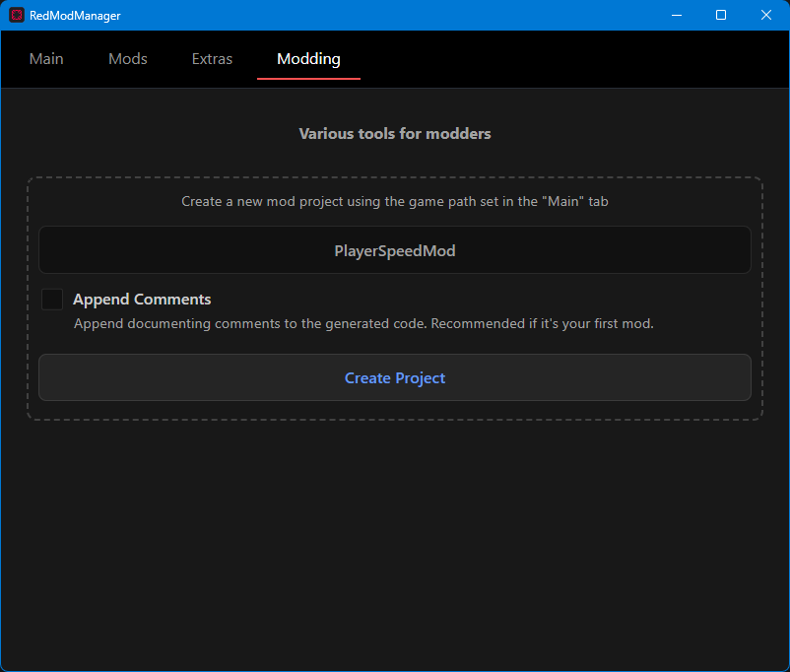
Task: Minimize the RedModManager window
Action: tap(677, 15)
